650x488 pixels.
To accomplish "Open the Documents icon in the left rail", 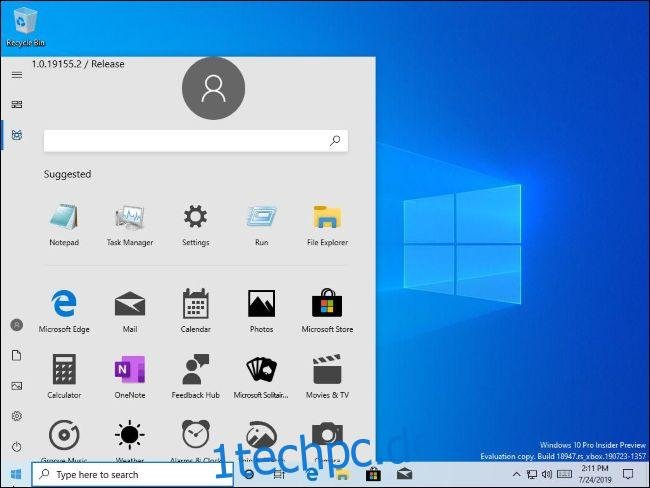I will (x=17, y=355).
